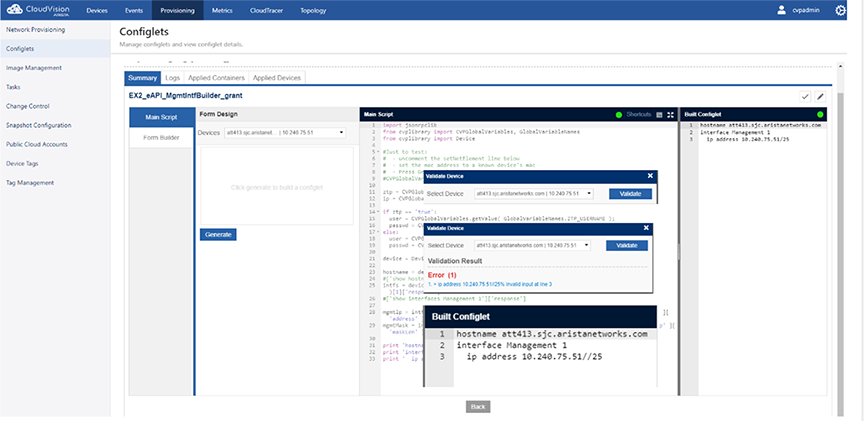The width and height of the screenshot is (864, 421).
Task: Open the Metrics top menu
Action: pos(222,10)
